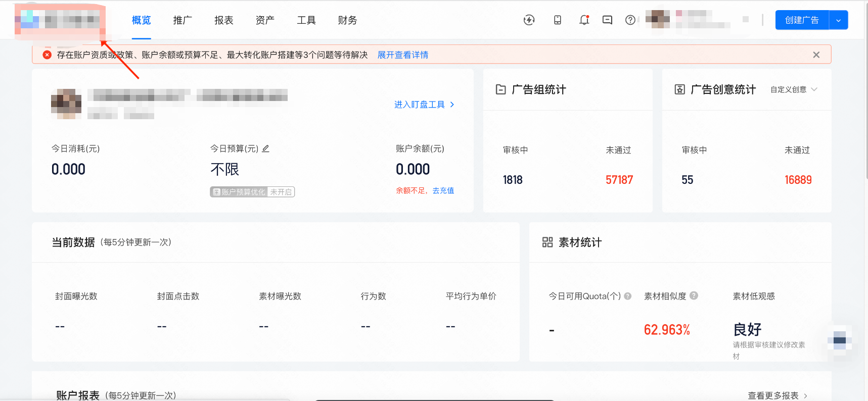Open the mobile phone icon
Viewport: 868px width, 401px height.
(558, 20)
